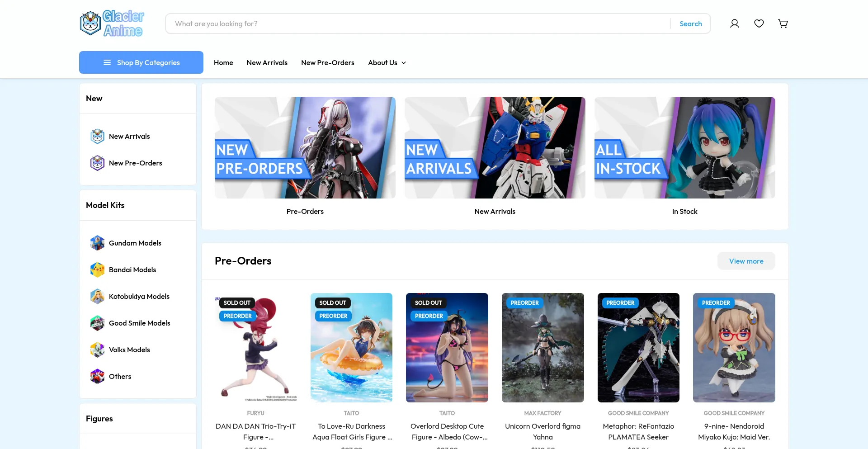868x449 pixels.
Task: Click the In Stock banner image
Action: [684, 147]
